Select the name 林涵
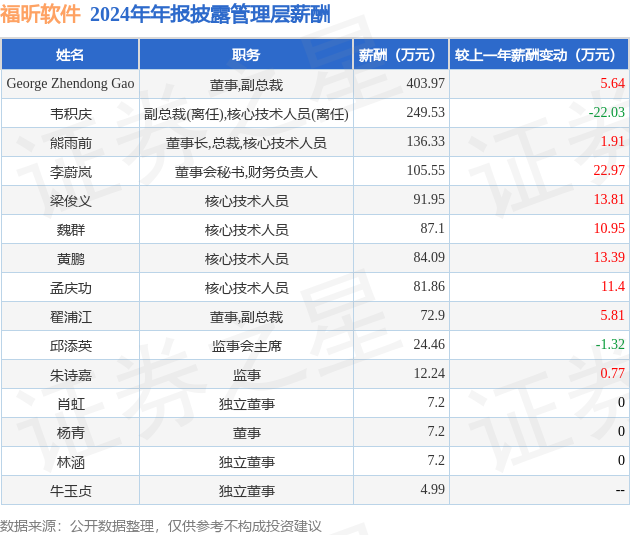This screenshot has height=535, width=630. click(x=71, y=462)
